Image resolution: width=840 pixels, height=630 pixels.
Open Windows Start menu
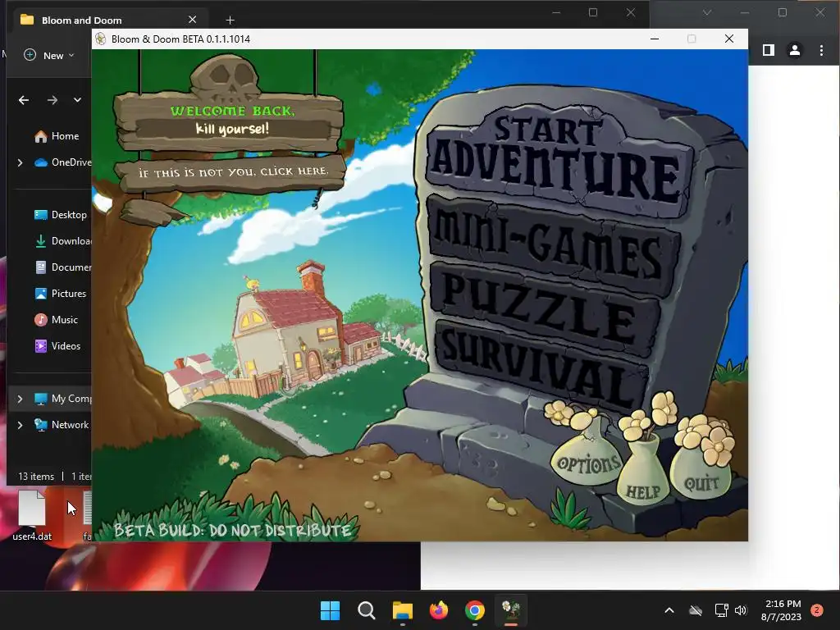[x=330, y=610]
